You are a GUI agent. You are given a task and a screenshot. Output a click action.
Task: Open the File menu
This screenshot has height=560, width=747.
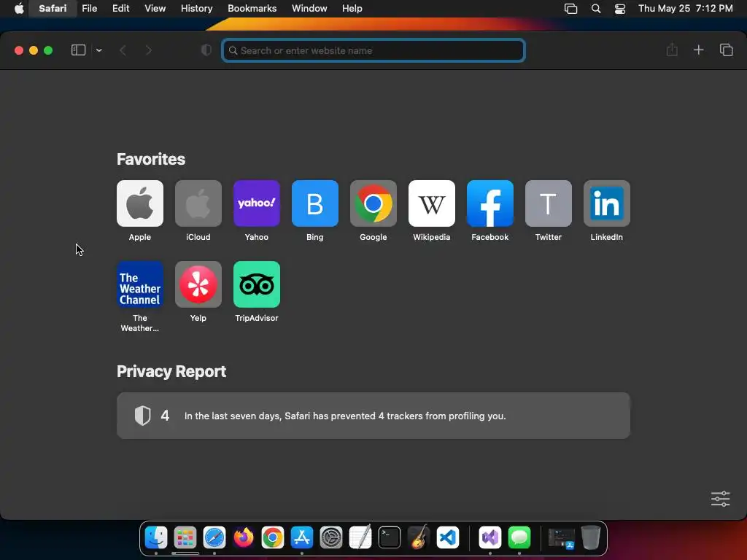click(89, 9)
